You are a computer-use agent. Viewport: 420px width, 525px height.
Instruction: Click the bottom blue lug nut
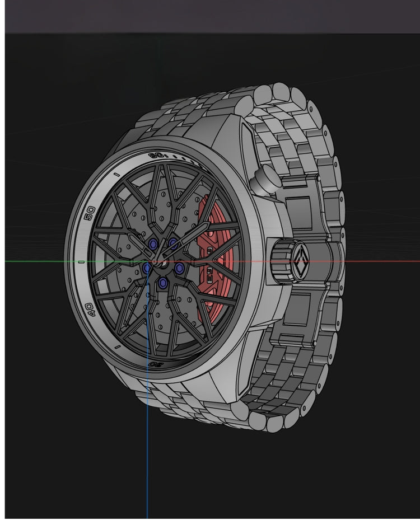coord(161,283)
